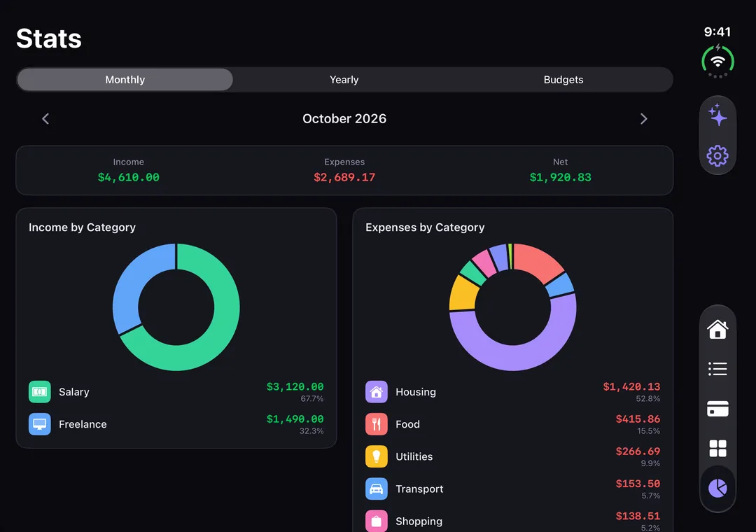Click the Housing 52.8% percentage
The height and width of the screenshot is (532, 756).
pyautogui.click(x=648, y=399)
